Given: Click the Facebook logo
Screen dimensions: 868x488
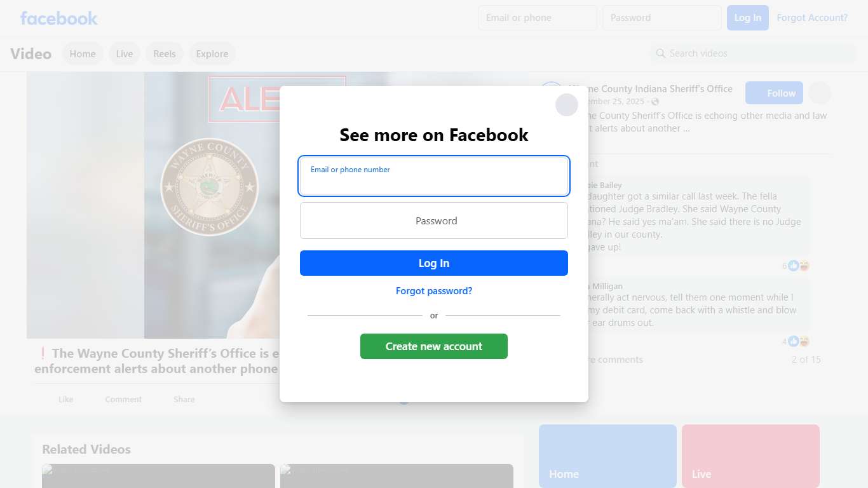Looking at the screenshot, I should [x=58, y=18].
